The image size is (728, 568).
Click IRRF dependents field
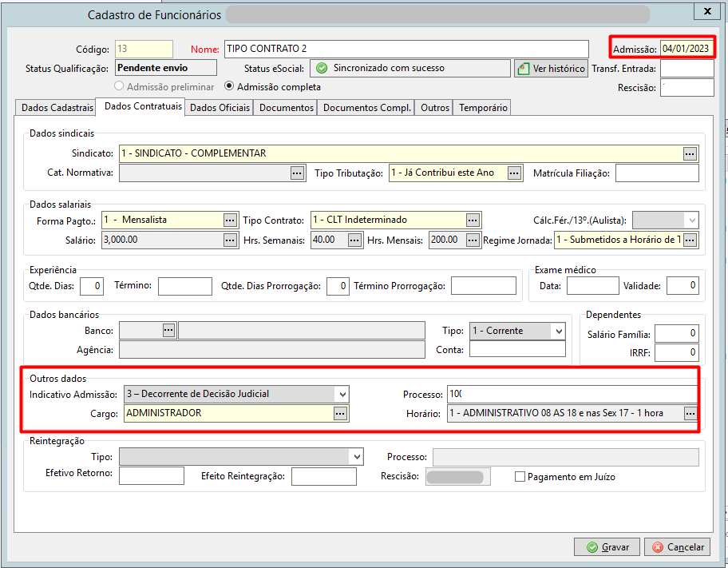click(x=676, y=352)
